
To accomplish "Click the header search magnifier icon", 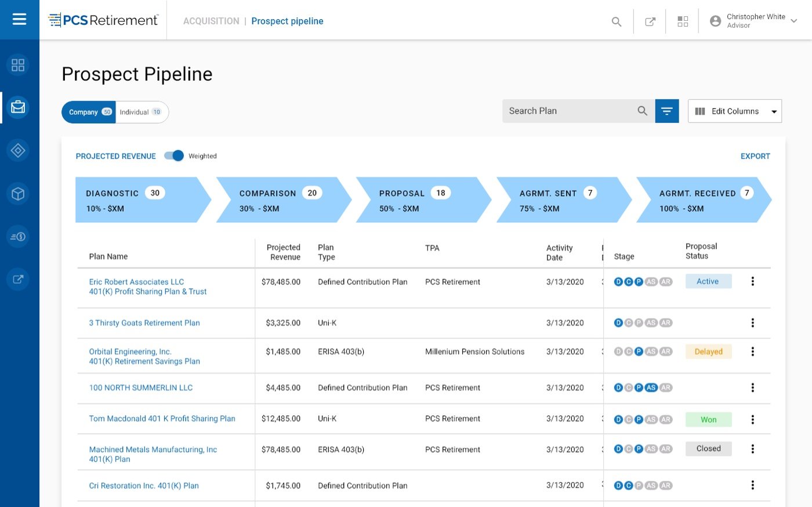I will 617,21.
